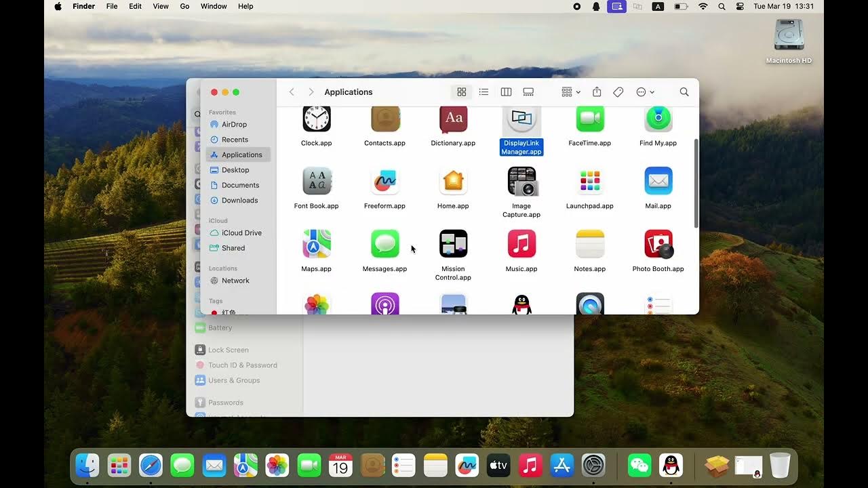Select Mail.app in Applications folder
This screenshot has width=868, height=488.
click(658, 181)
